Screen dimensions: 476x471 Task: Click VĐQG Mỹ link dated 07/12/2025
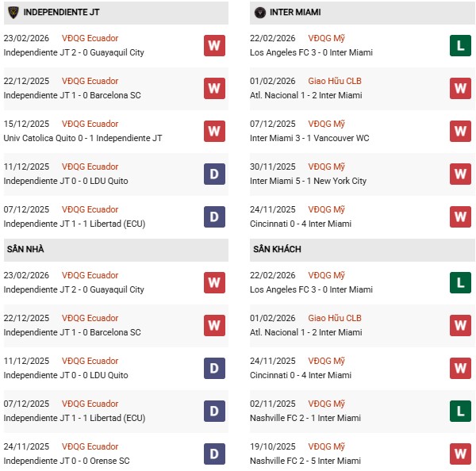[328, 124]
